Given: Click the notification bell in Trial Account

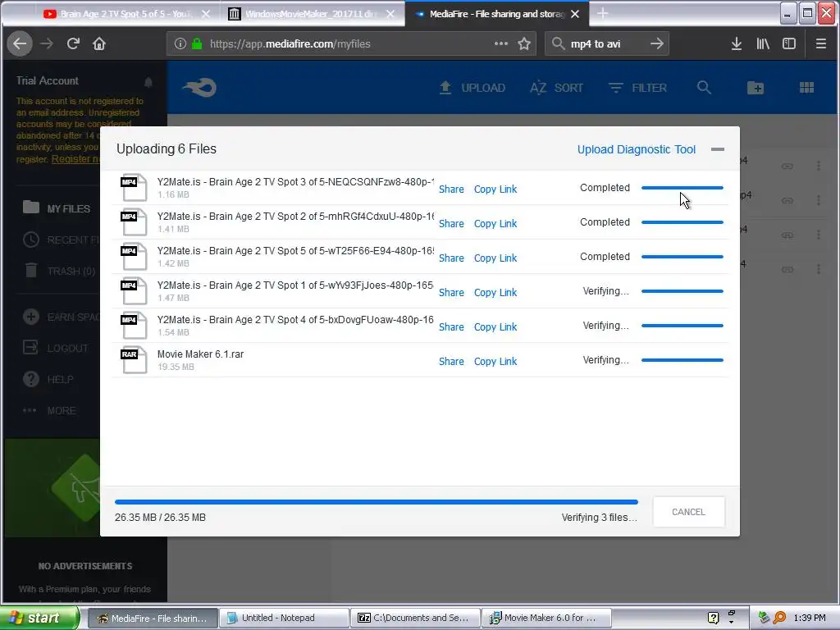Looking at the screenshot, I should 148,82.
